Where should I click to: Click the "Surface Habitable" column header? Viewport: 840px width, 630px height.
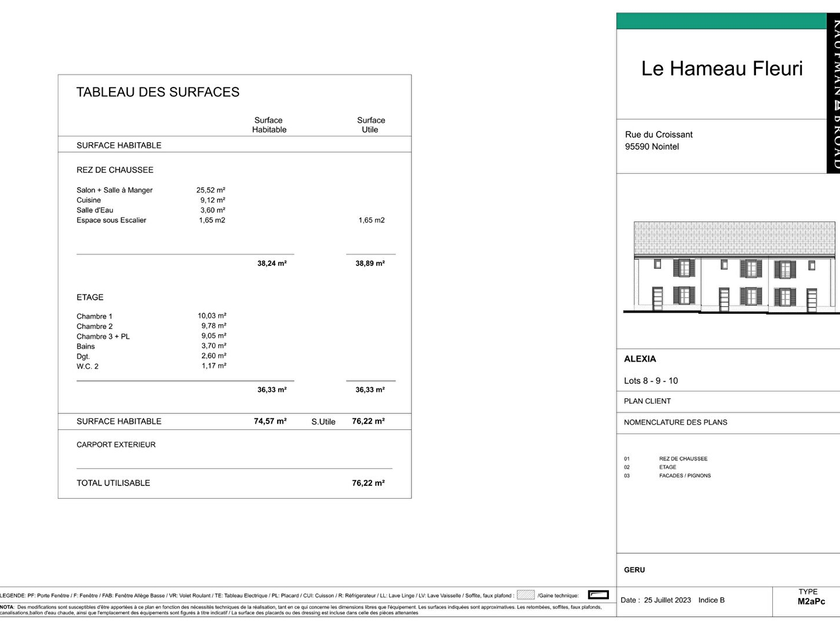click(x=269, y=125)
